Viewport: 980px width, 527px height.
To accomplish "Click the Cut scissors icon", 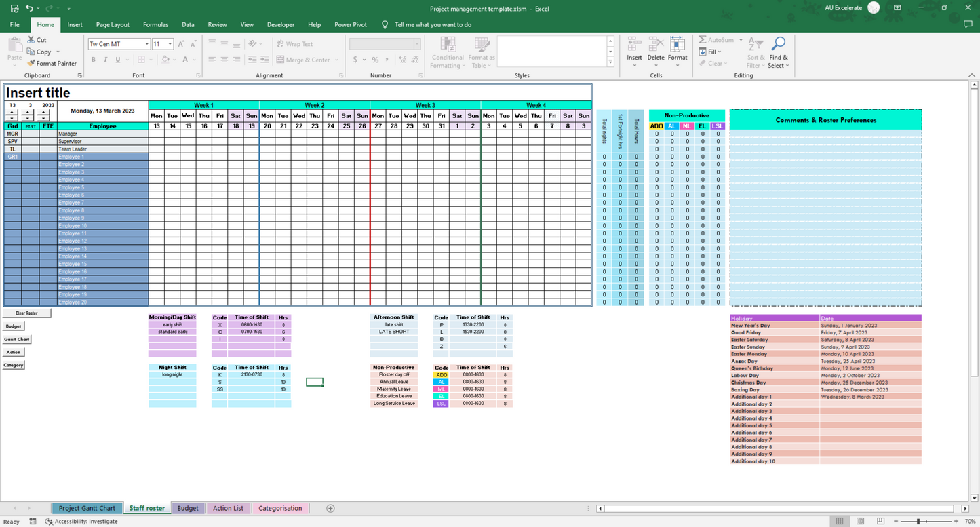I will (31, 40).
